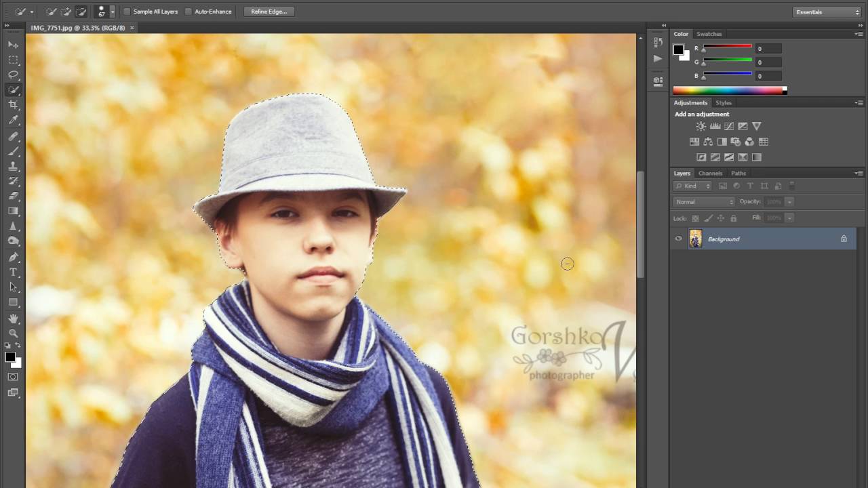Close the IMG_7751.jpg document tab
868x488 pixels.
[x=132, y=28]
